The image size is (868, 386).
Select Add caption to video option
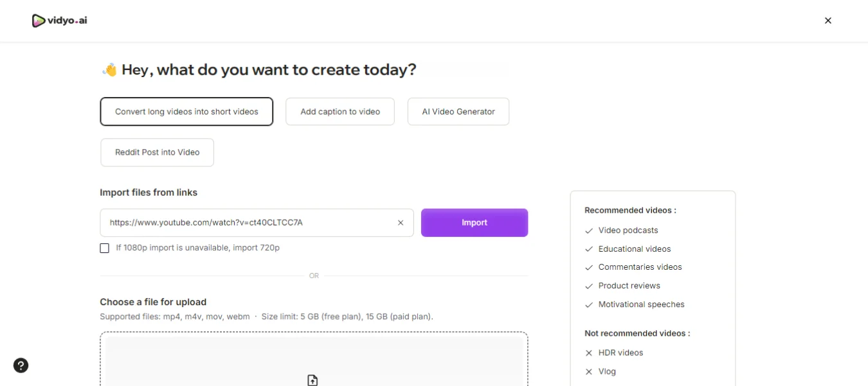[340, 112]
